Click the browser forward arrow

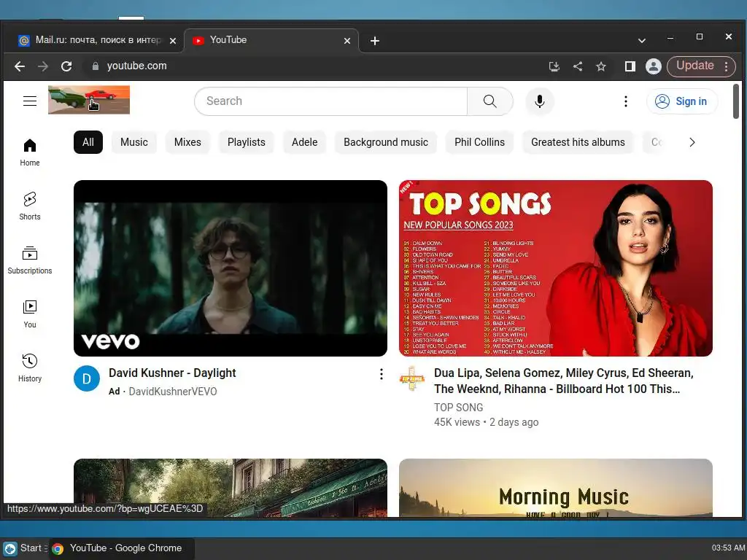[43, 66]
